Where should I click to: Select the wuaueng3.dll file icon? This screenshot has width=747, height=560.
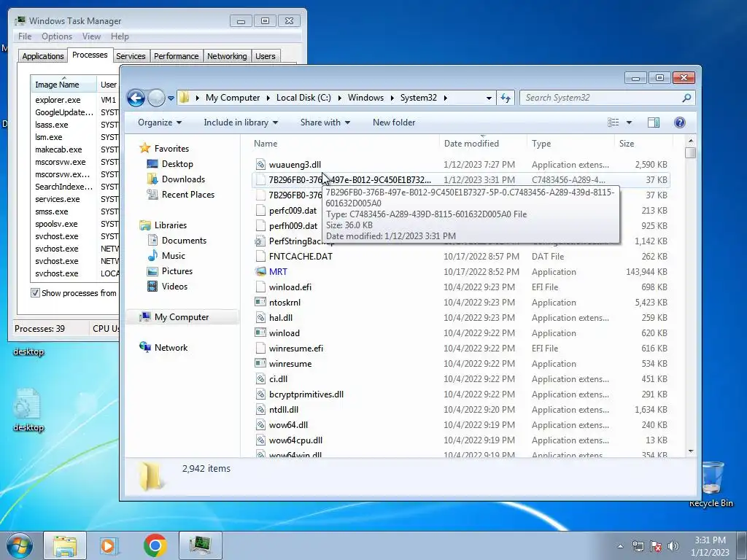click(x=260, y=165)
